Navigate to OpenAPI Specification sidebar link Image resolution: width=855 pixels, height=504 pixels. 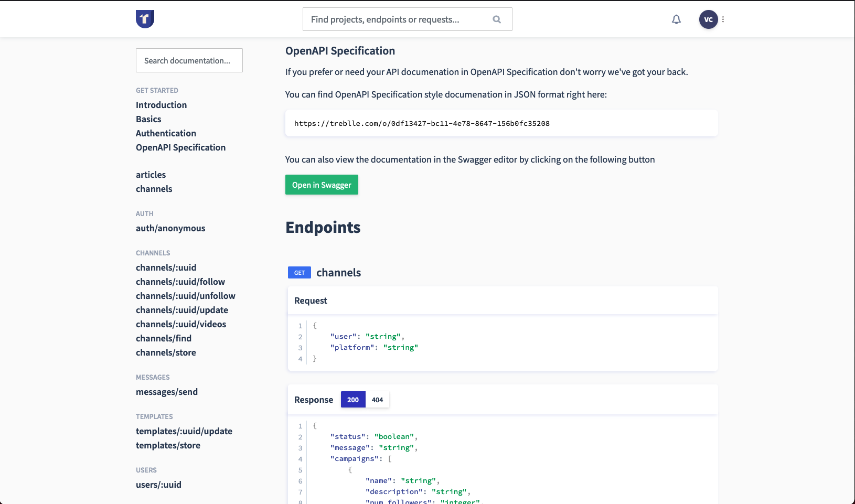[180, 147]
